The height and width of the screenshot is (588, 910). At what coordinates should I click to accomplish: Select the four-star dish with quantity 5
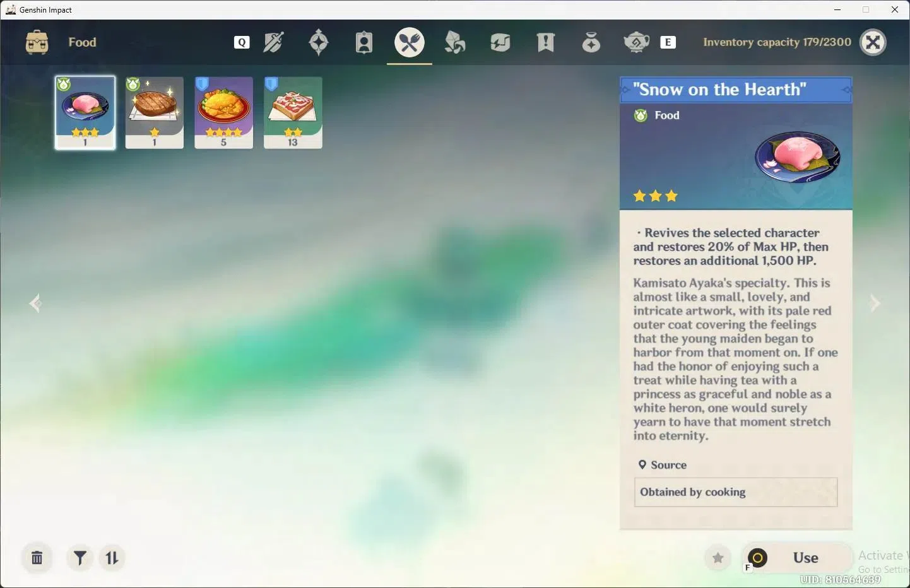point(224,113)
